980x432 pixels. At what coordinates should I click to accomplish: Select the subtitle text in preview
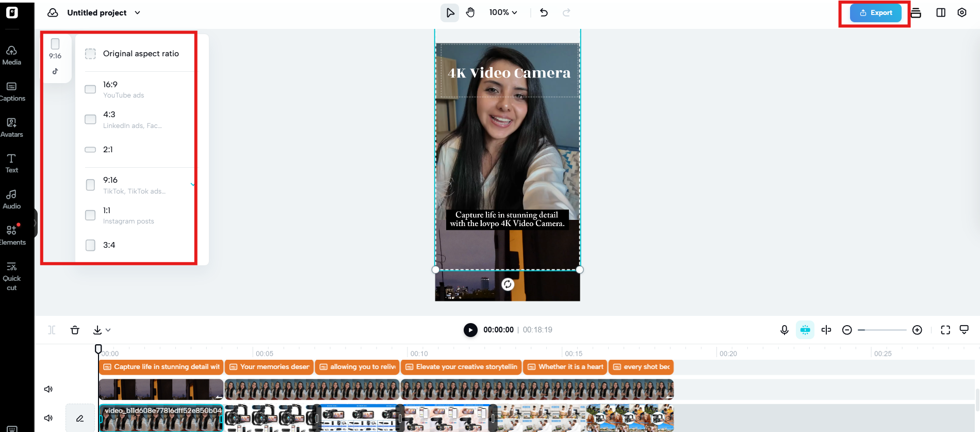tap(507, 219)
